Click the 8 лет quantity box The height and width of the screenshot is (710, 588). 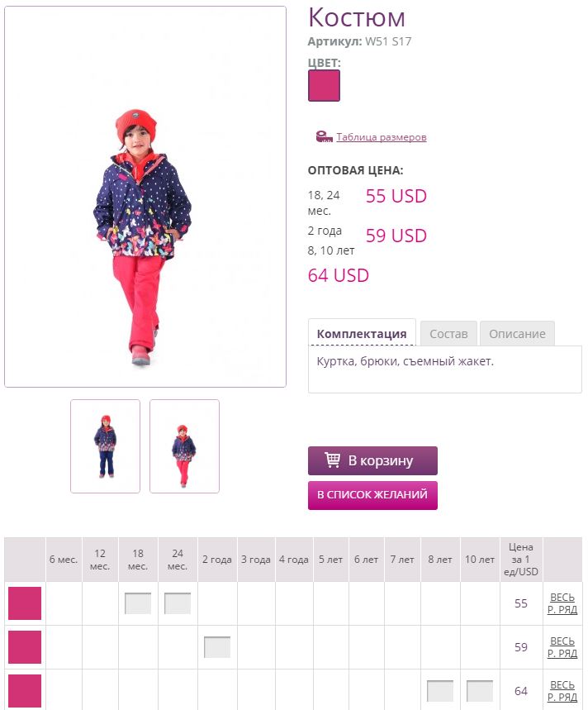point(440,690)
